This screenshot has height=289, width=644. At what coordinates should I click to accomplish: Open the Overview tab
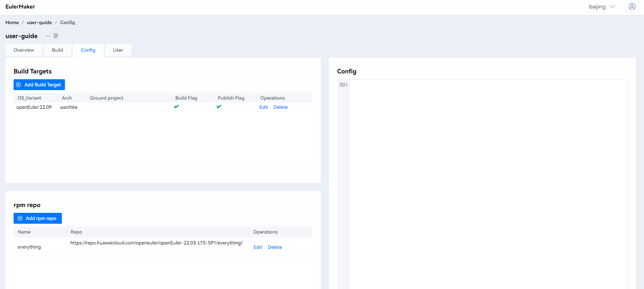pyautogui.click(x=24, y=50)
